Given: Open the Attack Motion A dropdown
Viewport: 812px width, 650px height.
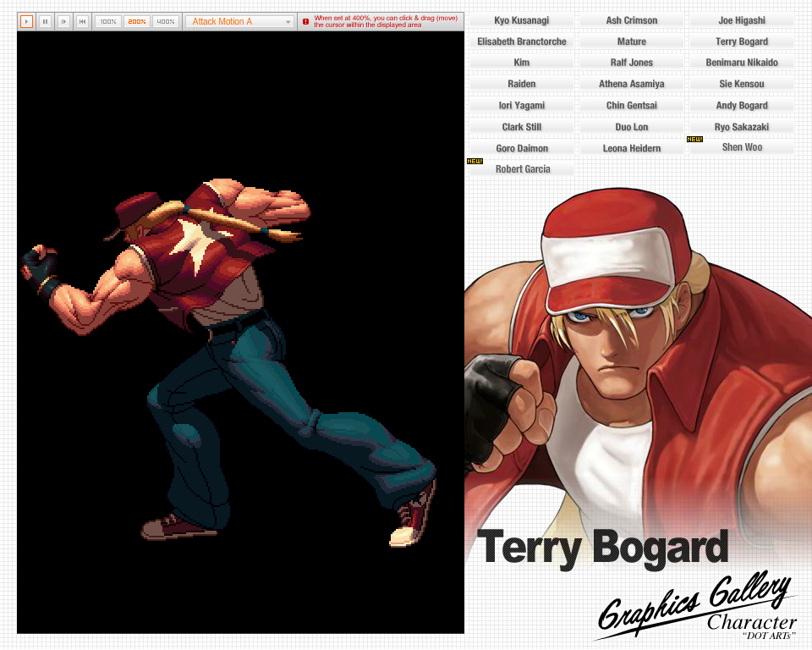Looking at the screenshot, I should (239, 22).
